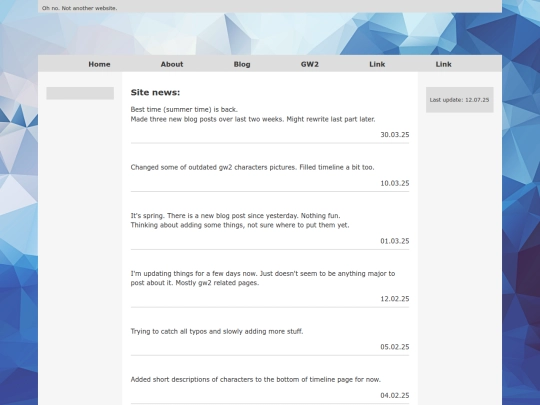Select the 12.02.25 news date

click(395, 299)
